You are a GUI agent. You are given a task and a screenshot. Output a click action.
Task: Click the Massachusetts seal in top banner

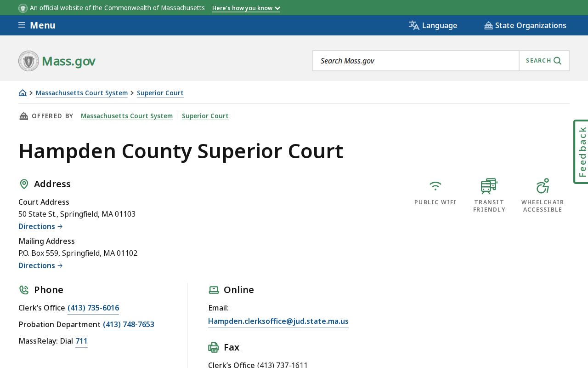click(23, 8)
